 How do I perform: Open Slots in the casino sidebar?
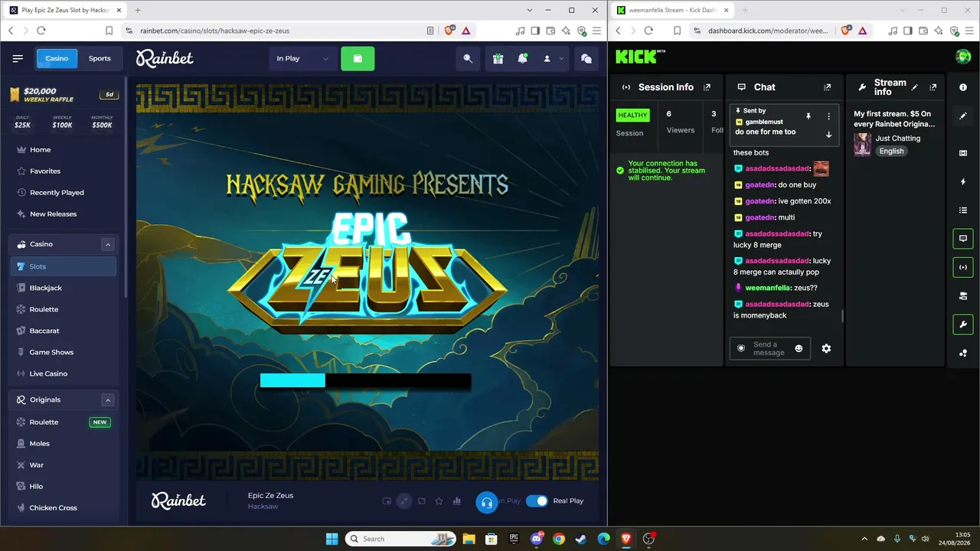[64, 266]
